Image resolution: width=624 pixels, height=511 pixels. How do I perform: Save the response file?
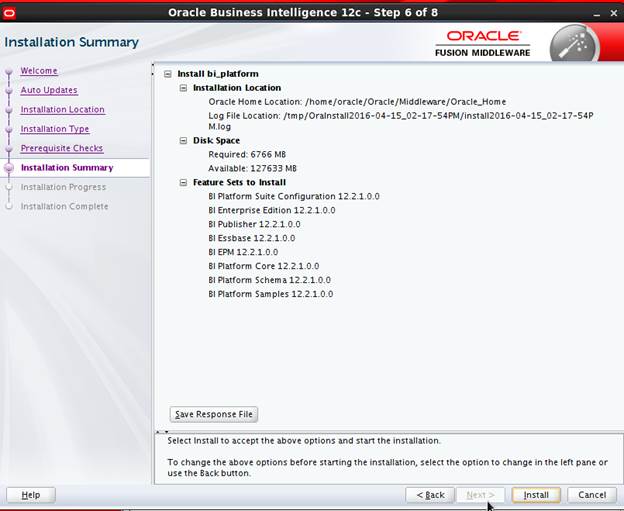coord(214,414)
